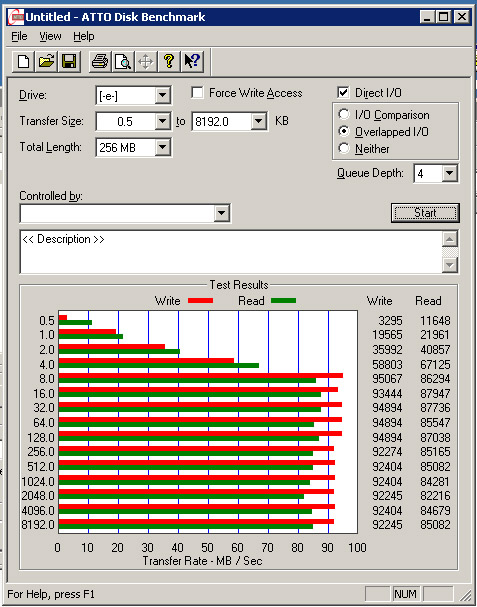Select the I/O Comparison radio button

344,115
